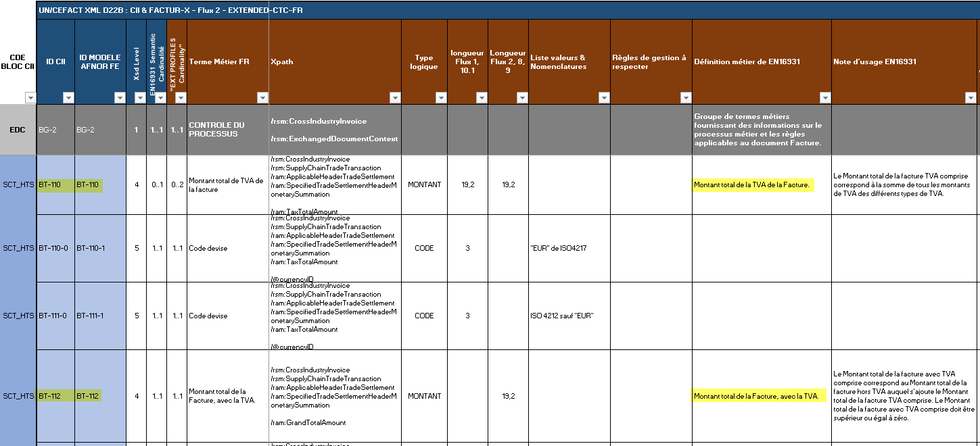The image size is (980, 446).
Task: Open the EXT PROFILES Cardinality filter arrow
Action: point(181,98)
